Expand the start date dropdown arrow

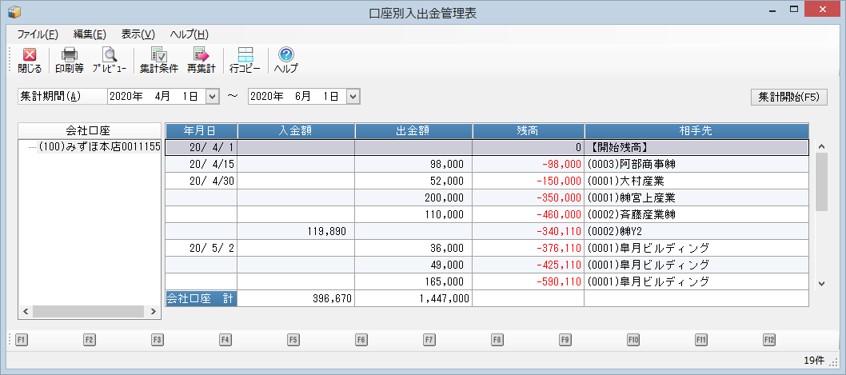212,97
